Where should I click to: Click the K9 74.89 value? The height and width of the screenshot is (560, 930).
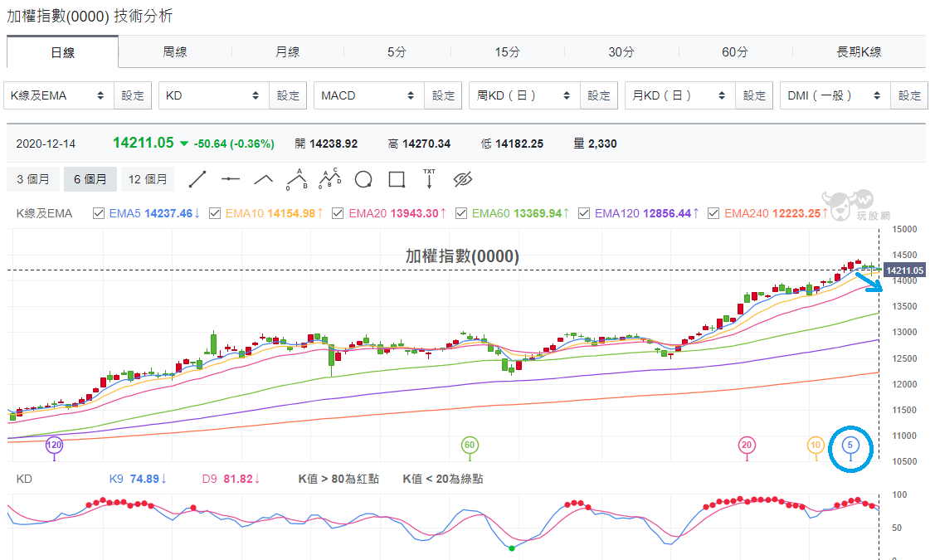click(x=144, y=479)
